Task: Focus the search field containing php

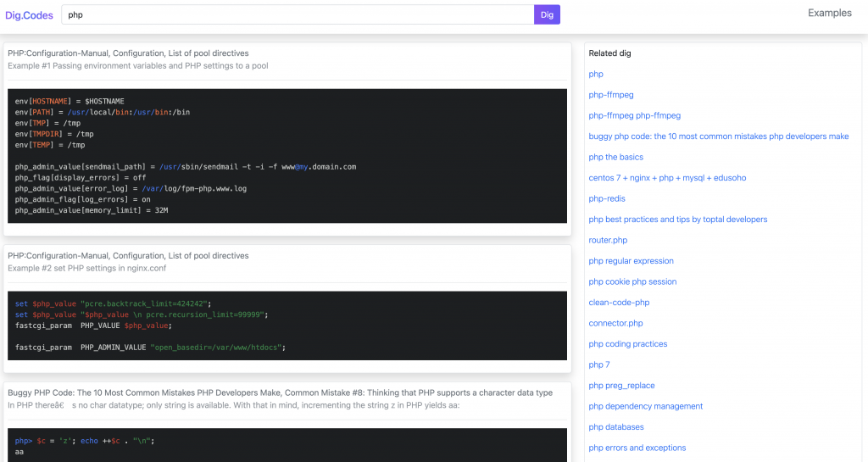Action: tap(298, 15)
